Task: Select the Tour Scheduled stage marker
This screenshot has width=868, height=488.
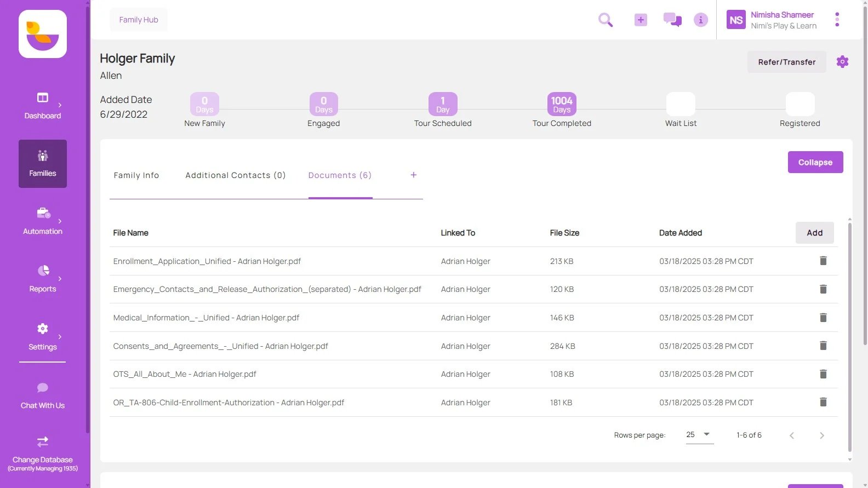Action: pos(443,104)
